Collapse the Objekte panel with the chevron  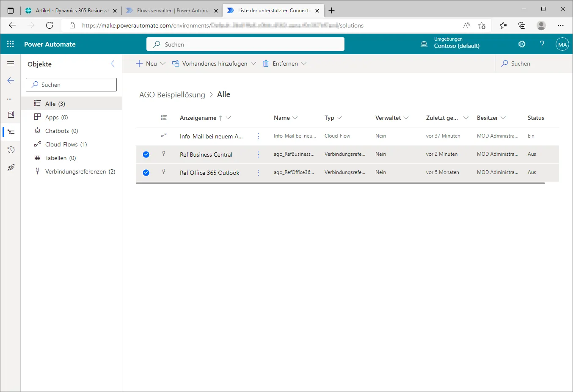(113, 63)
